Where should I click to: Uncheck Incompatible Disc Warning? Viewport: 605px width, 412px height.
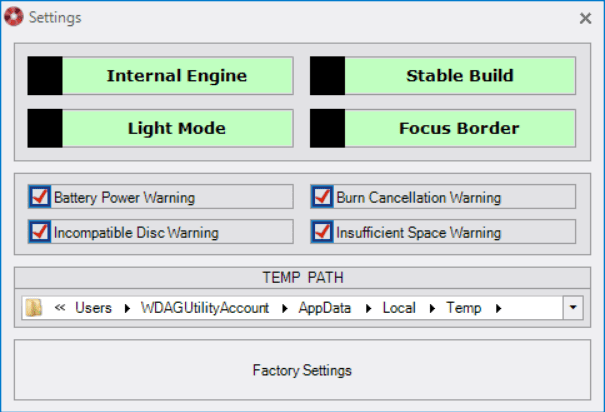pyautogui.click(x=40, y=232)
